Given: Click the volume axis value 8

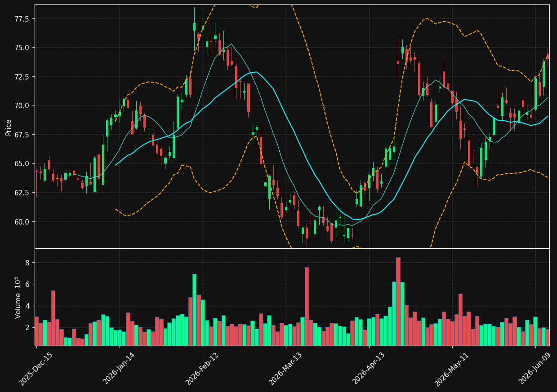Looking at the screenshot, I should [x=27, y=263].
